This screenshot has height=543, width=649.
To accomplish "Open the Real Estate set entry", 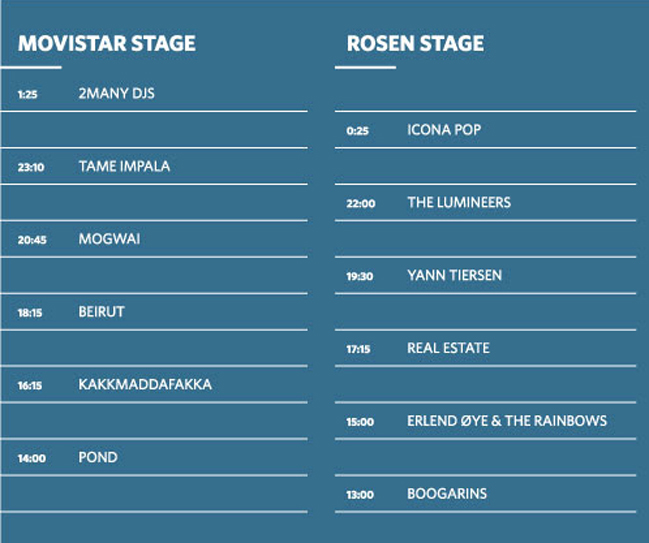I will (x=448, y=348).
